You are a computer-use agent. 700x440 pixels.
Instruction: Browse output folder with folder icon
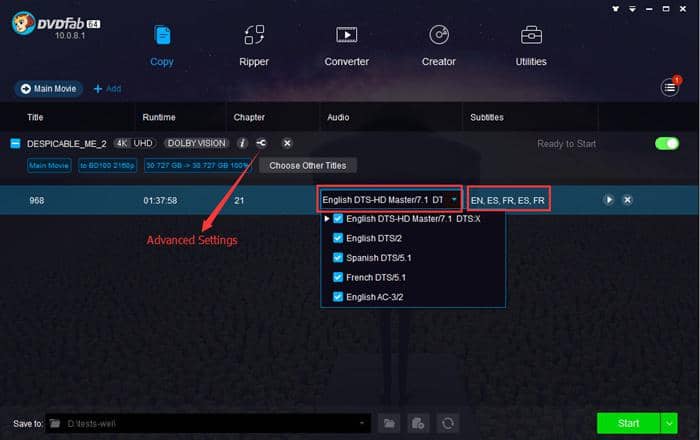[389, 423]
